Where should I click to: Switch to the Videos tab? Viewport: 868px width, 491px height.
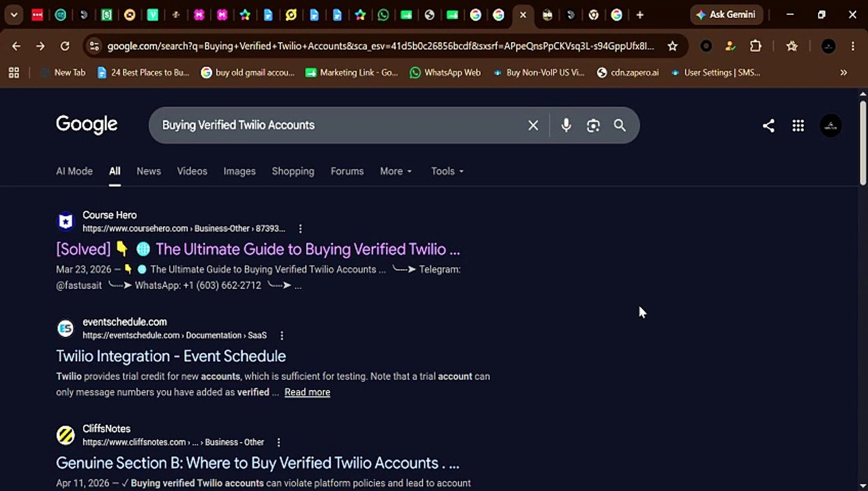[192, 171]
